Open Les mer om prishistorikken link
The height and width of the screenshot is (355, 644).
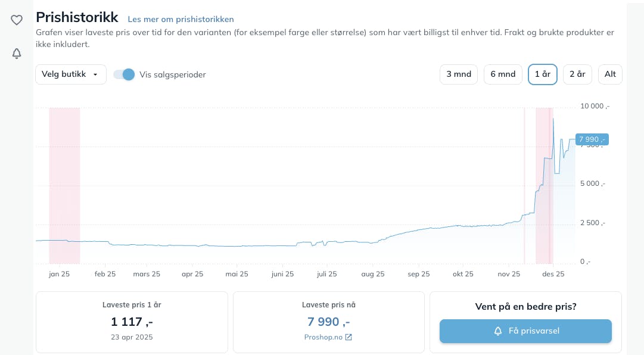[181, 19]
